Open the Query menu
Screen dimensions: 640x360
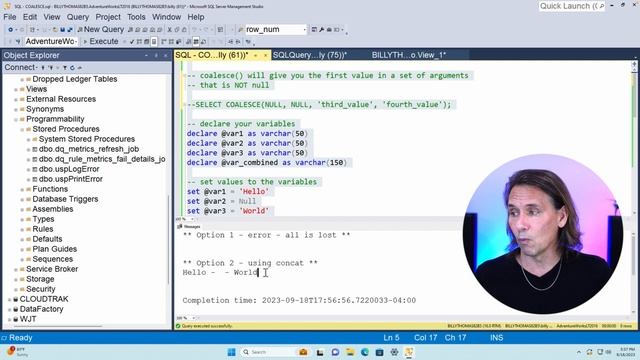click(x=78, y=17)
